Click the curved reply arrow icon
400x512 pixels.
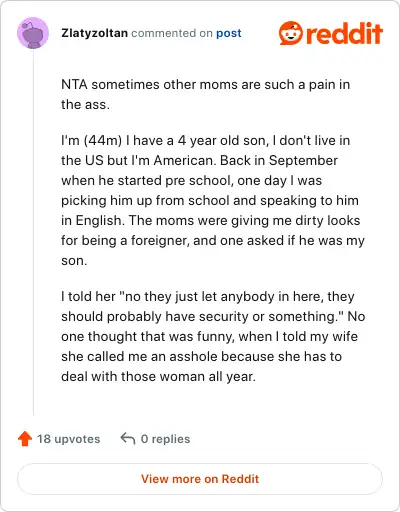pyautogui.click(x=128, y=438)
